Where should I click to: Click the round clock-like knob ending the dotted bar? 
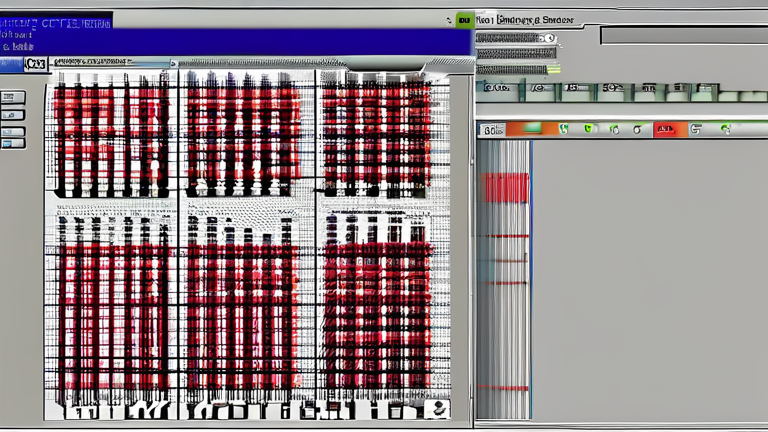(x=550, y=38)
